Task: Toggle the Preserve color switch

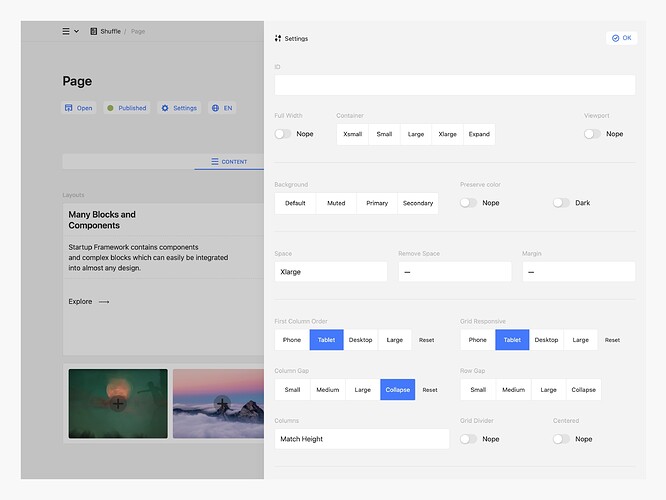Action: 468,203
